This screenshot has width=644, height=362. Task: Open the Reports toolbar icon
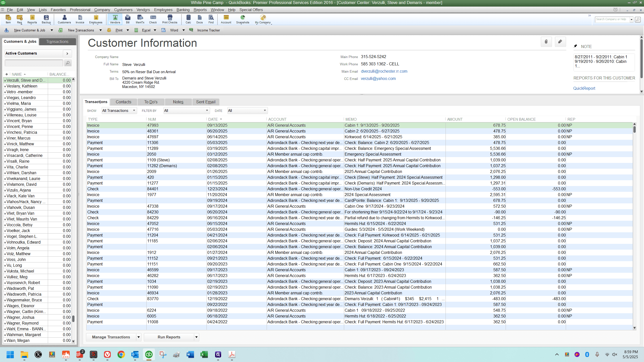[32, 19]
